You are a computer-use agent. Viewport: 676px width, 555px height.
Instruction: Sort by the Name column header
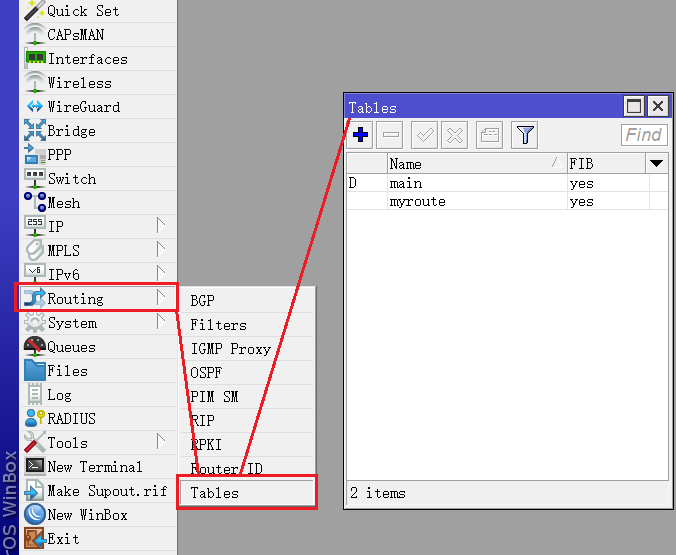(x=470, y=163)
